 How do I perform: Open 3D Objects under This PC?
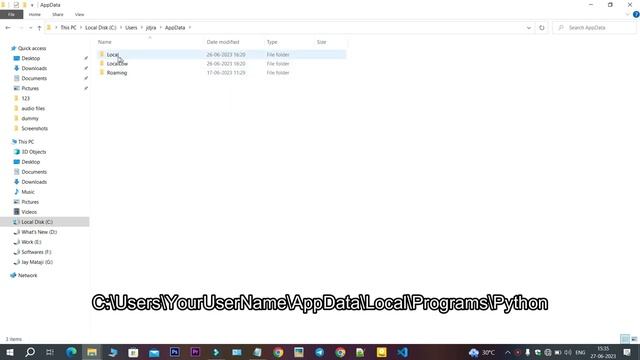[x=33, y=152]
